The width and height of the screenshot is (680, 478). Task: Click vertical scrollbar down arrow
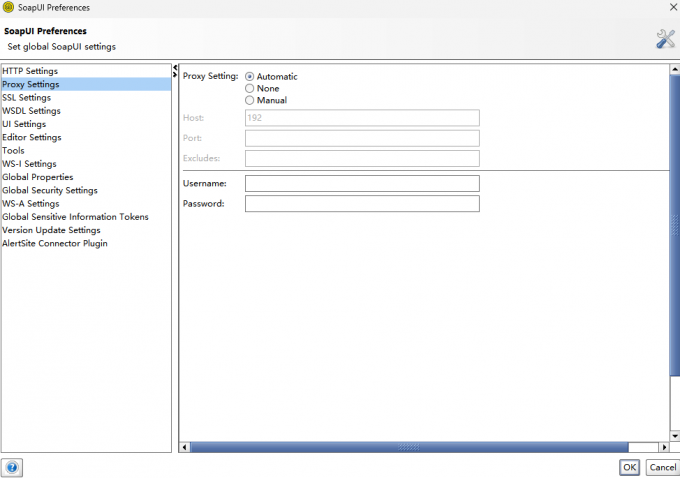(x=675, y=436)
